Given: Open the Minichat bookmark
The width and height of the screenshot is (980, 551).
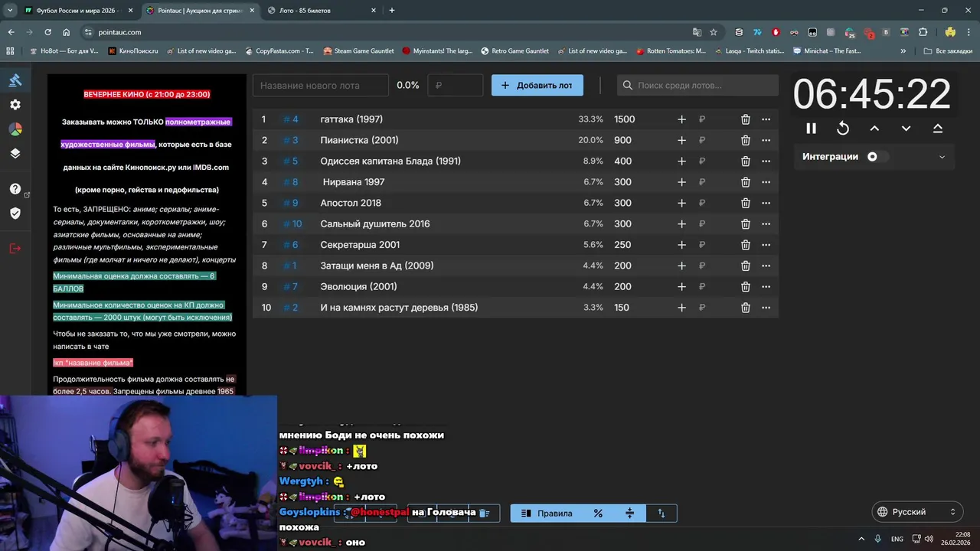Looking at the screenshot, I should pyautogui.click(x=827, y=51).
